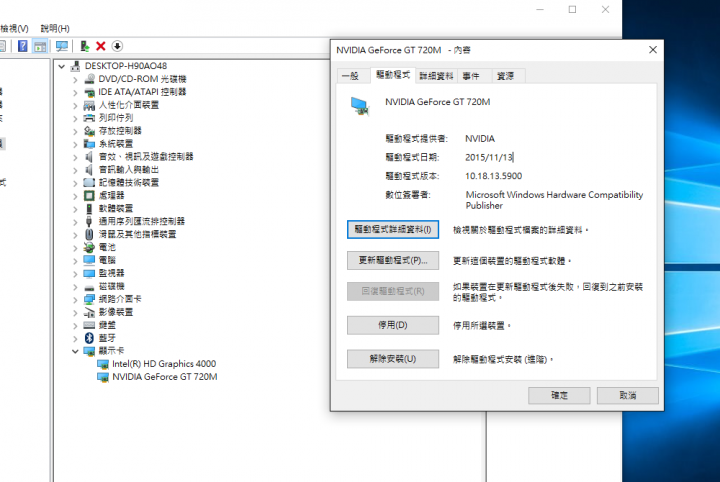Viewport: 720px width, 482px height.
Task: Toggle the action pane toolbar icon
Action: [40, 46]
